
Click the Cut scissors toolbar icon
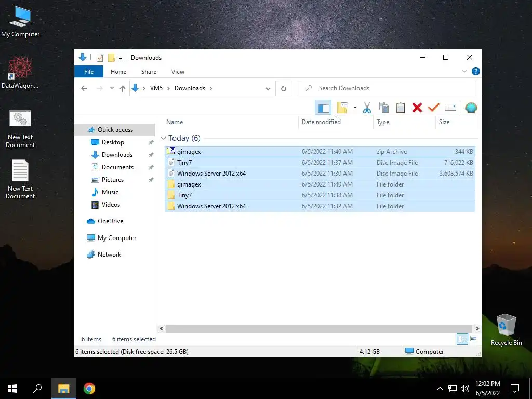(x=367, y=108)
